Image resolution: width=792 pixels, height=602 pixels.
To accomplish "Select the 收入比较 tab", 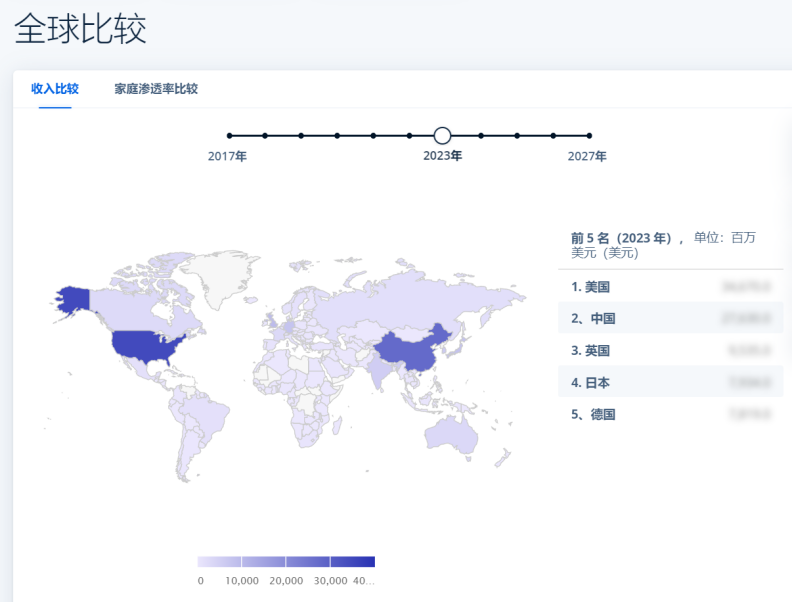I will click(x=55, y=89).
